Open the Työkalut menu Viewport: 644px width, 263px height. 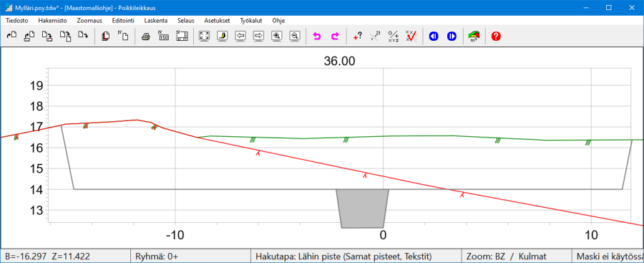pos(251,20)
